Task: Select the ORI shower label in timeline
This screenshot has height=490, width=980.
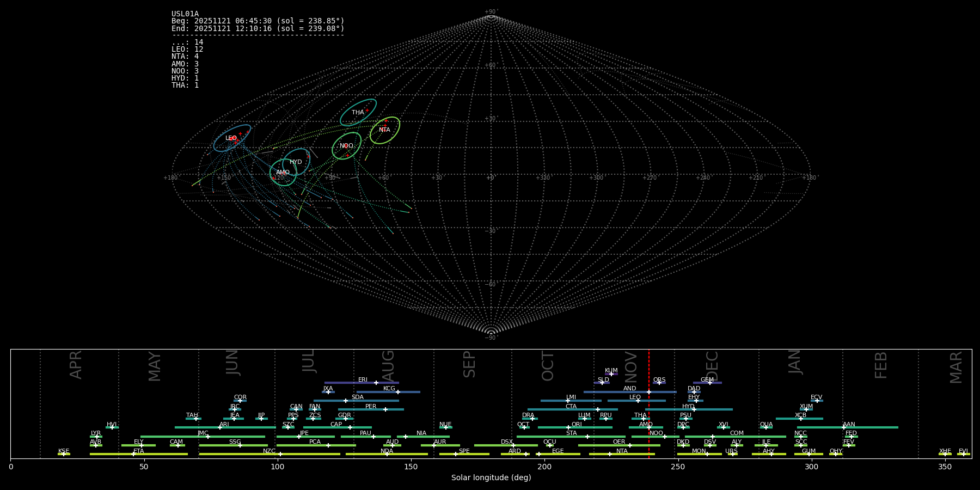Action: click(x=577, y=425)
